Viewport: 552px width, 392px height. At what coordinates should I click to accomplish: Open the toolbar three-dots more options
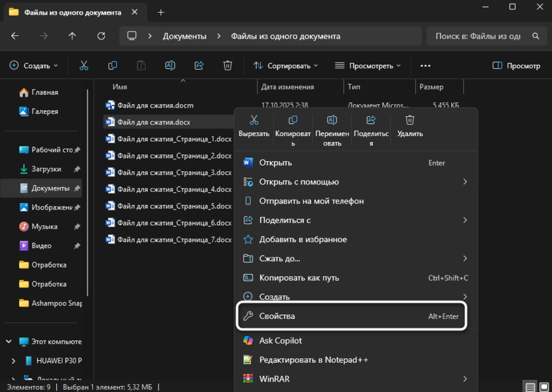426,66
